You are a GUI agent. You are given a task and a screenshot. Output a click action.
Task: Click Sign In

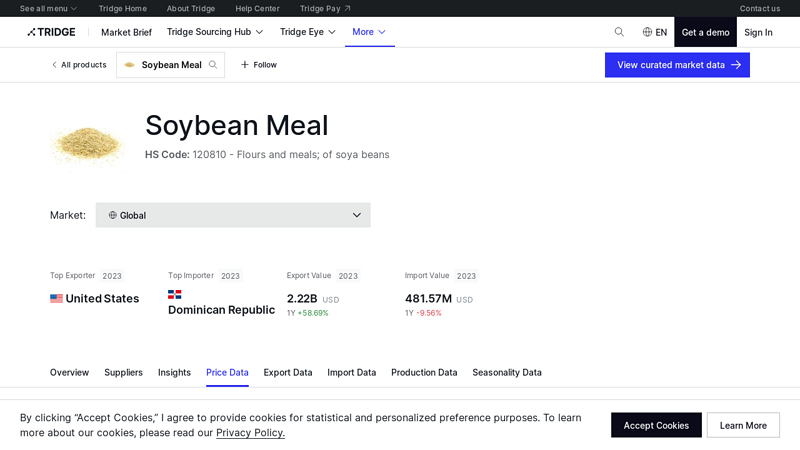pos(758,32)
